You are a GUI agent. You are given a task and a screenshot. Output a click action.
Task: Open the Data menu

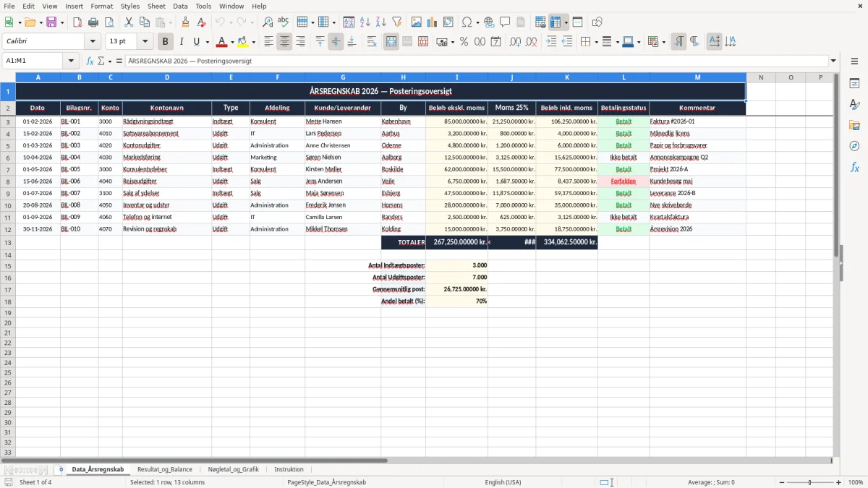[180, 6]
